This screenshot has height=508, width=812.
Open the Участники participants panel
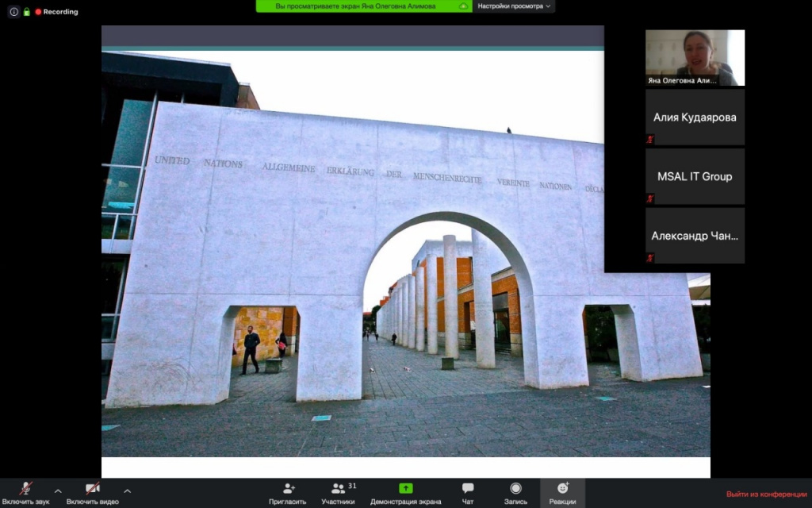point(338,493)
